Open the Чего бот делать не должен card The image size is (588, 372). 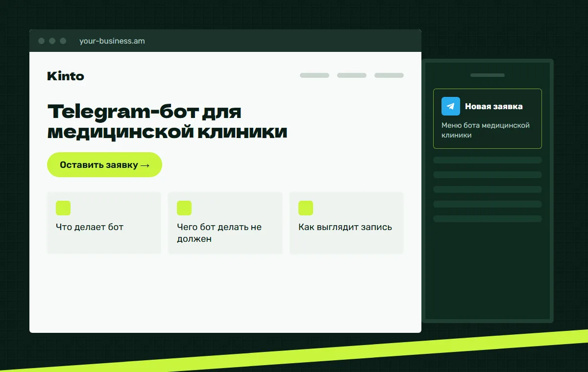pos(225,223)
